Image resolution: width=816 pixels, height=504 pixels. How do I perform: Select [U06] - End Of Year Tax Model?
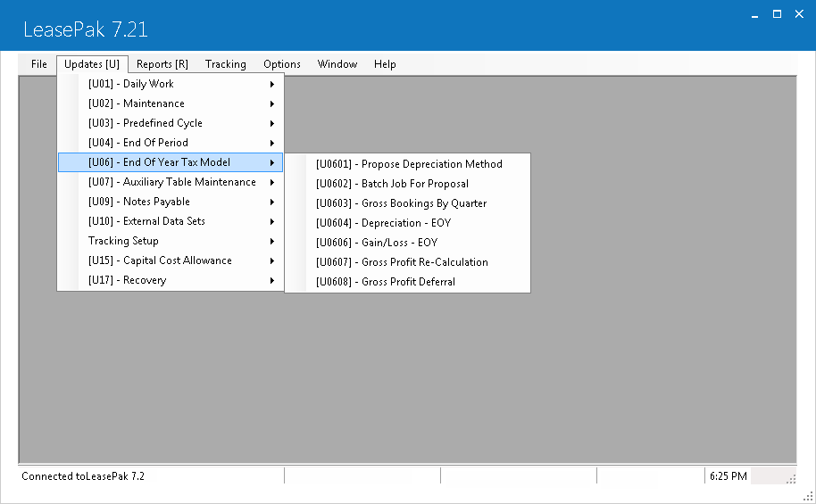point(171,162)
